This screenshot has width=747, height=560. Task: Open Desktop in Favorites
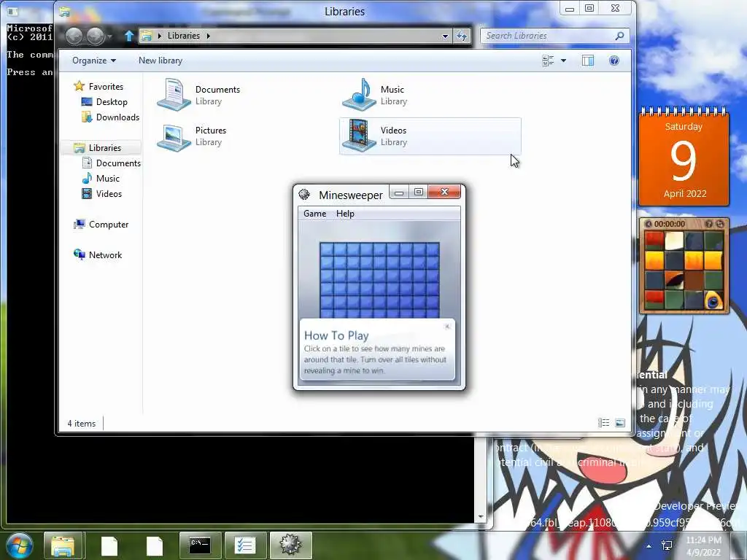click(112, 102)
